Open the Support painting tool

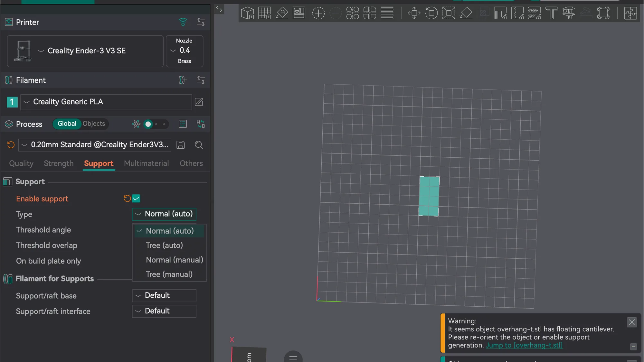(x=500, y=13)
